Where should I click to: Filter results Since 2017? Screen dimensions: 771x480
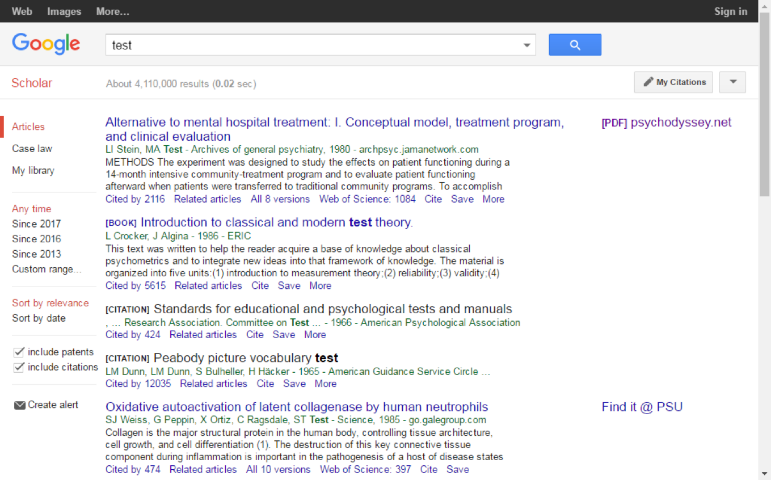(36, 224)
